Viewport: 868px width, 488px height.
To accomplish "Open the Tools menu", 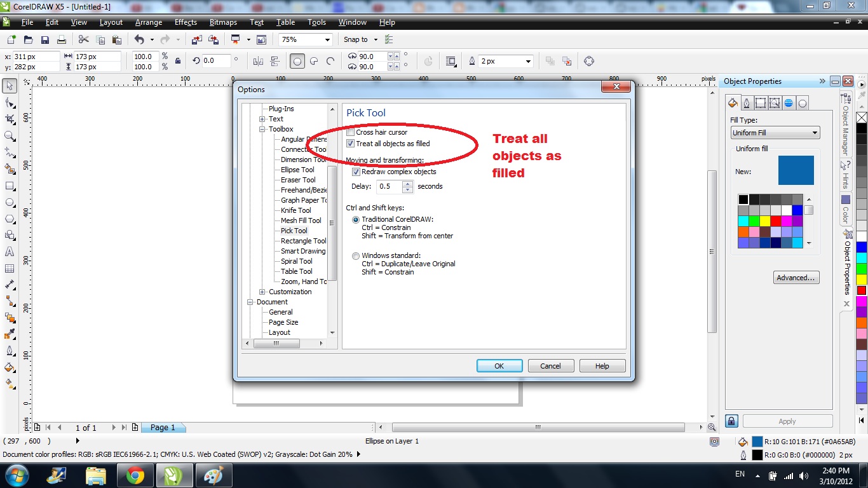I will [x=316, y=22].
